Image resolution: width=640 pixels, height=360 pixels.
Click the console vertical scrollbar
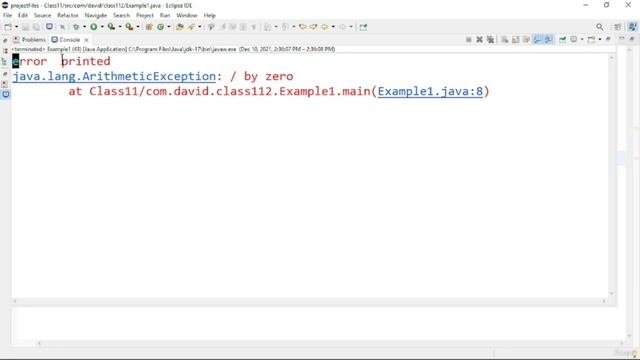tap(611, 176)
